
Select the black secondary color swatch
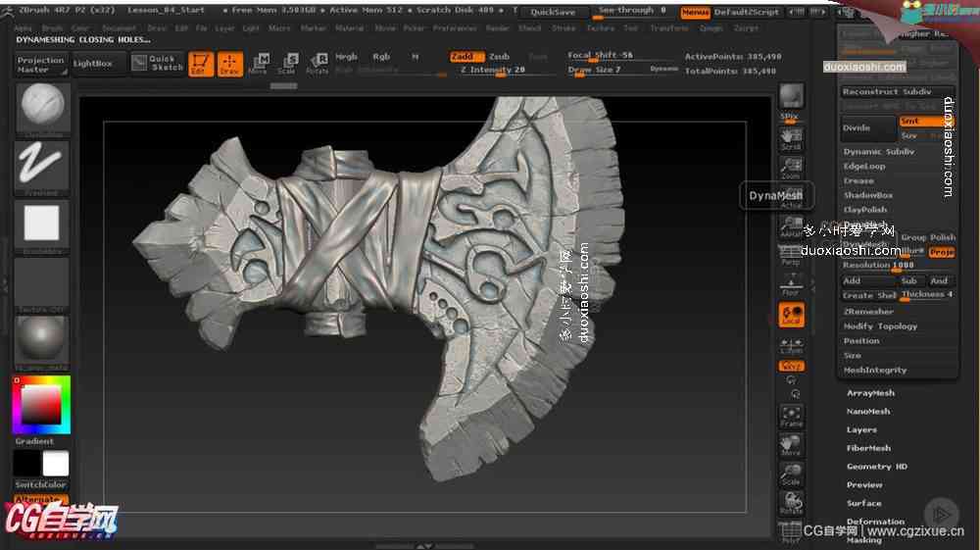26,464
